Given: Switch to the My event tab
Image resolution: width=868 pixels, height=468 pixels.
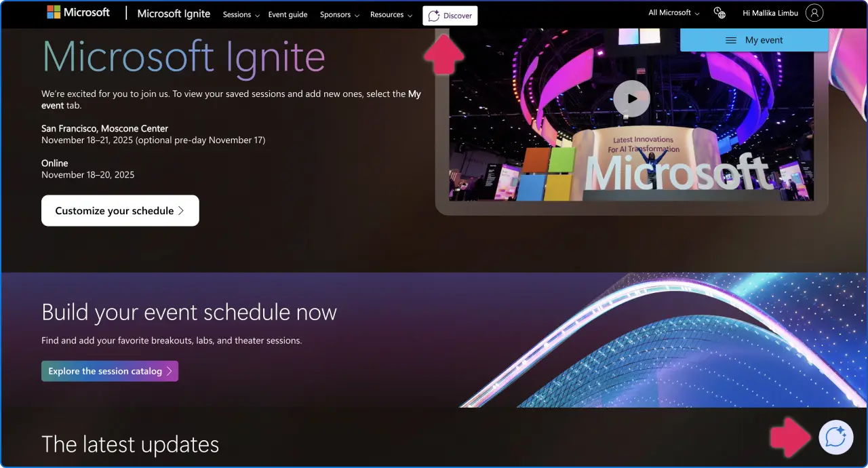Looking at the screenshot, I should (763, 40).
